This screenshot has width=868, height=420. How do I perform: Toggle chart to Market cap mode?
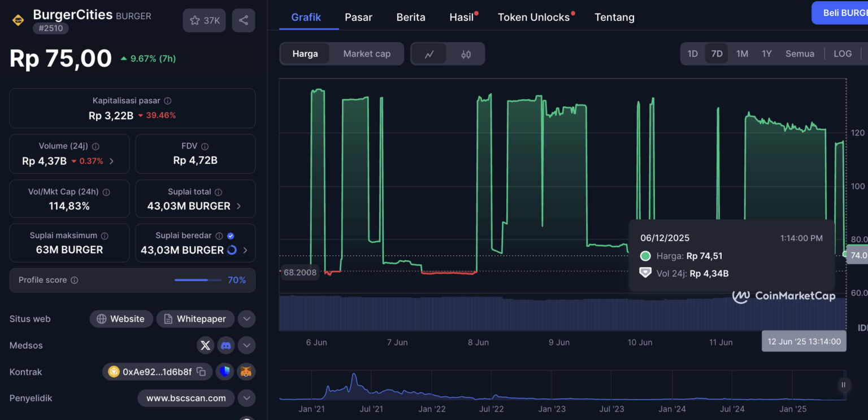(x=367, y=54)
